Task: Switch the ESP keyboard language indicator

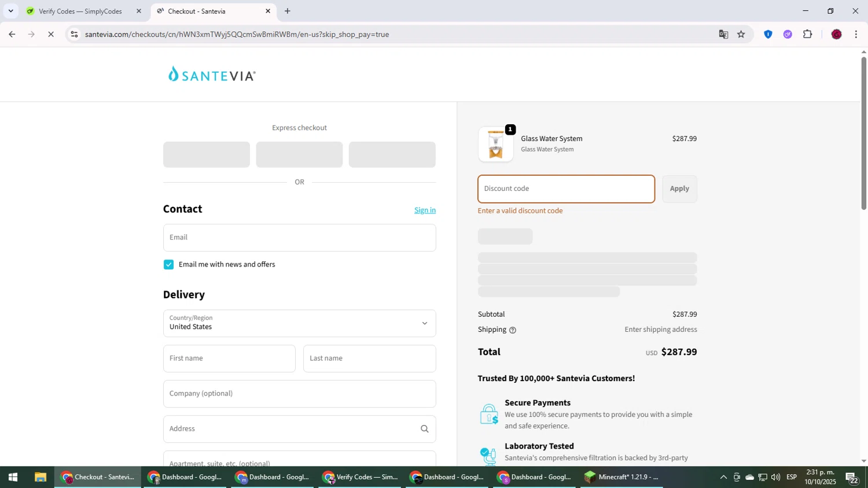Action: click(792, 477)
